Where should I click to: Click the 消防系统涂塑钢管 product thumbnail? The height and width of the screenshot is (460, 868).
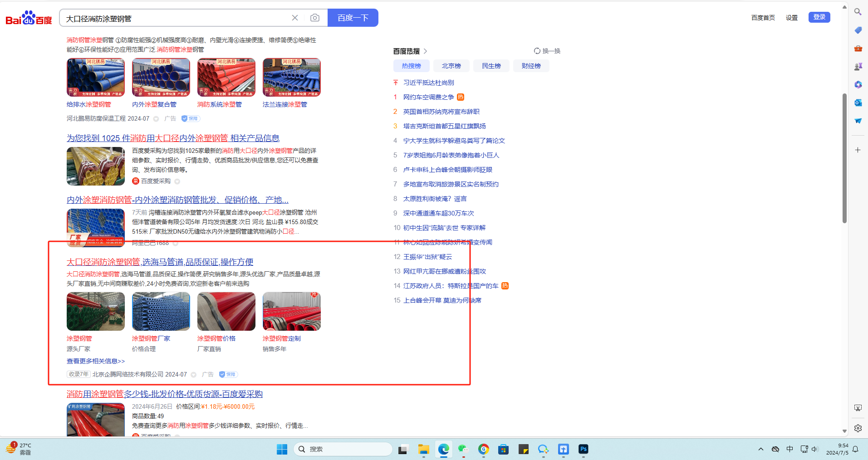pyautogui.click(x=226, y=77)
